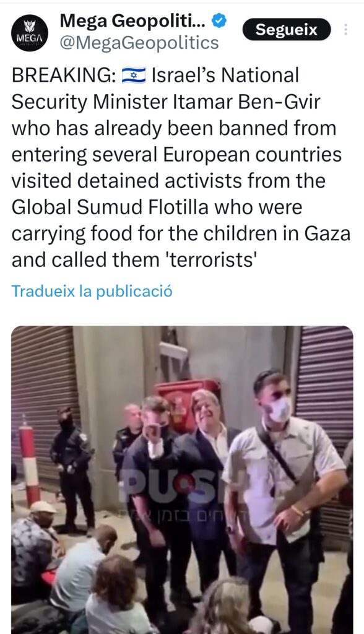
Task: Open the MEGA profile avatar
Action: [30, 33]
